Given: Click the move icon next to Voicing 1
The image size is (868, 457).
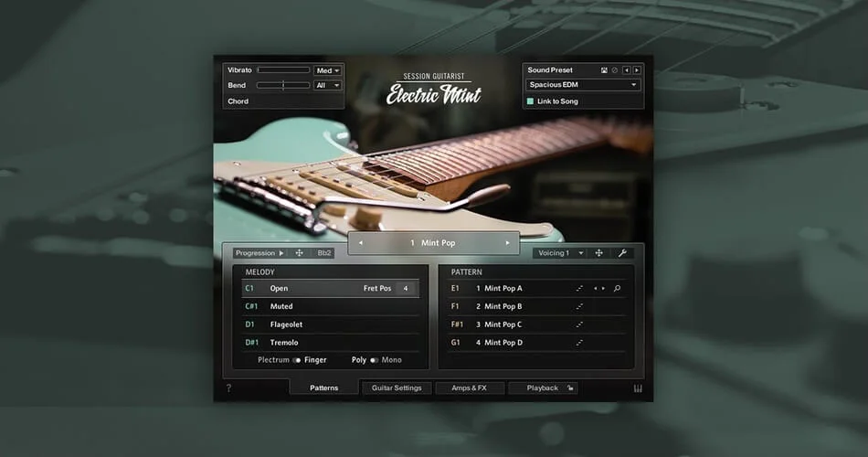Looking at the screenshot, I should point(599,253).
